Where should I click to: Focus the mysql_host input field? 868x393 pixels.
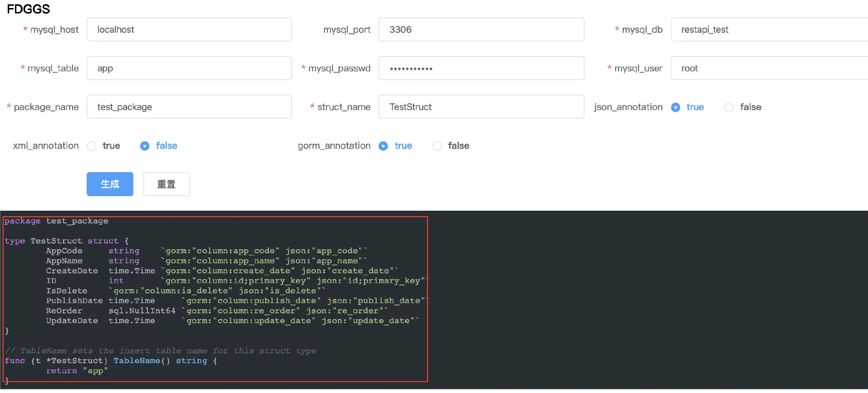(189, 29)
